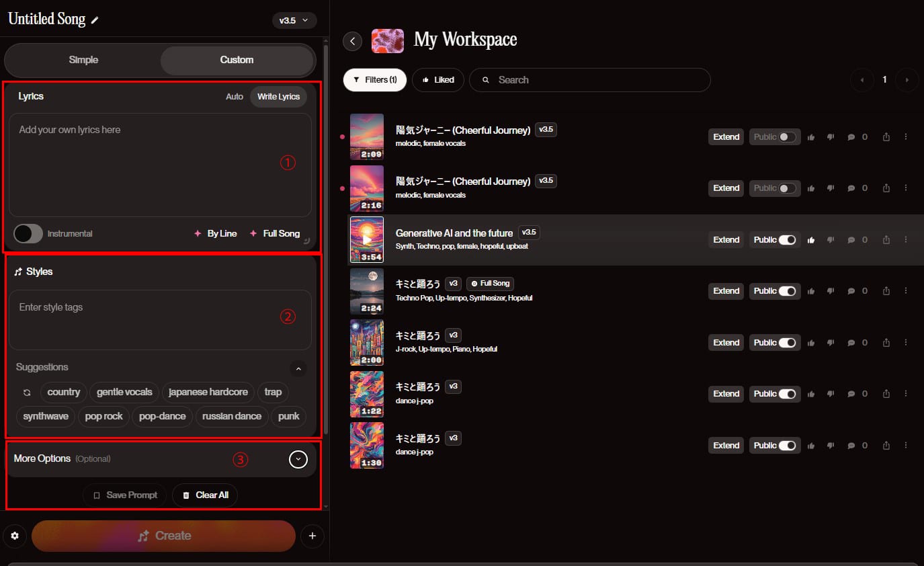Expand the More Options section
The width and height of the screenshot is (924, 566).
(298, 459)
